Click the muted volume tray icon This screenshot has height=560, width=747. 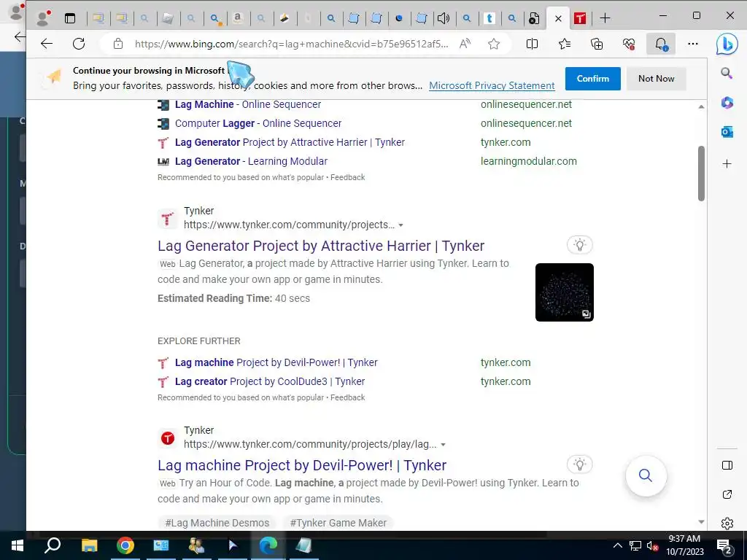pyautogui.click(x=652, y=545)
